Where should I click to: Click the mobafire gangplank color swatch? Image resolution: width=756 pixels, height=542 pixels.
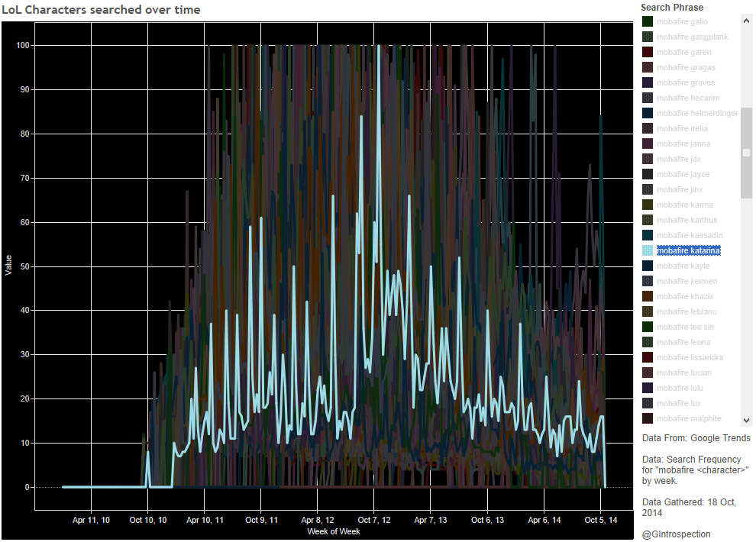(648, 37)
